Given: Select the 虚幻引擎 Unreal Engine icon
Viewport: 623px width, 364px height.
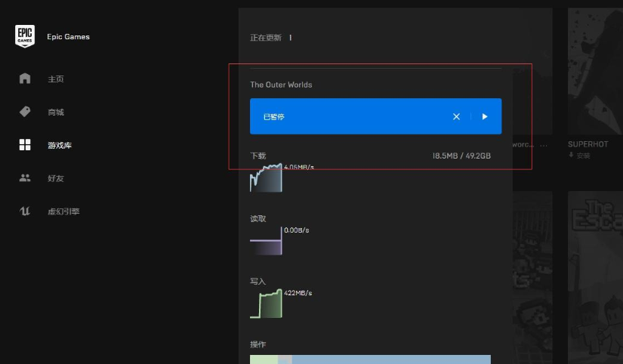Looking at the screenshot, I should click(25, 211).
